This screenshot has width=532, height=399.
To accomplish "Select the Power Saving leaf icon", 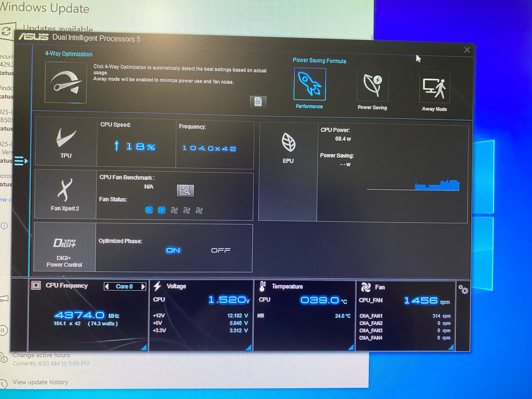I will 372,86.
